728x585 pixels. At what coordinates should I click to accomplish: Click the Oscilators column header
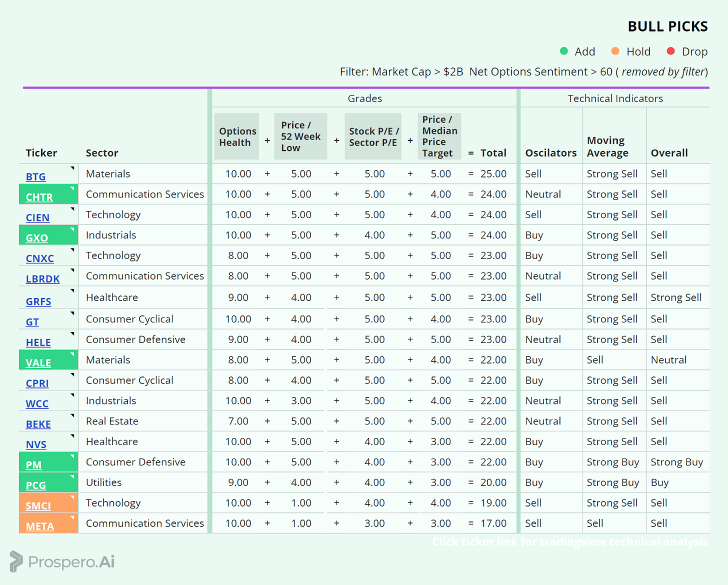(550, 153)
